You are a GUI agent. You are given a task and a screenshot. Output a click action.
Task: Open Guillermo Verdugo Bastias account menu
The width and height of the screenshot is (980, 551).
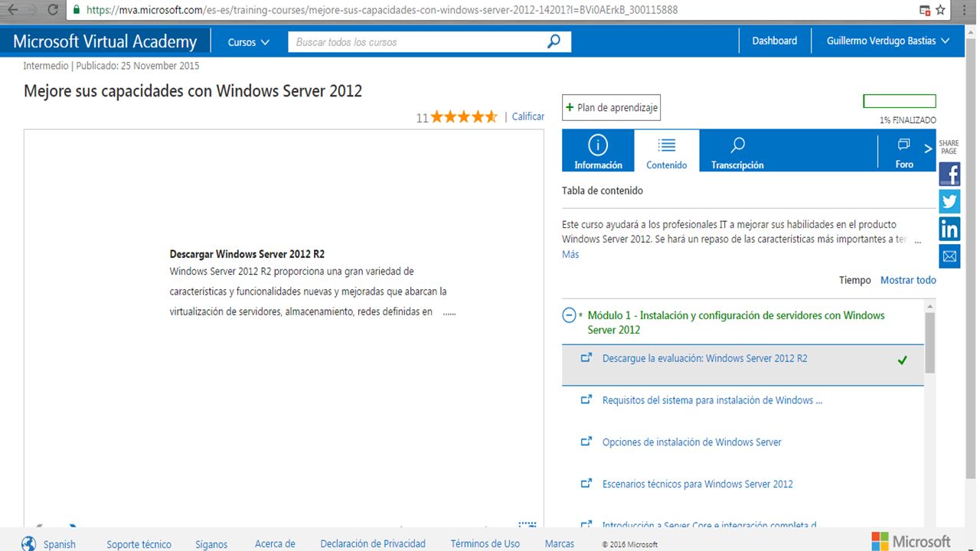pos(888,41)
